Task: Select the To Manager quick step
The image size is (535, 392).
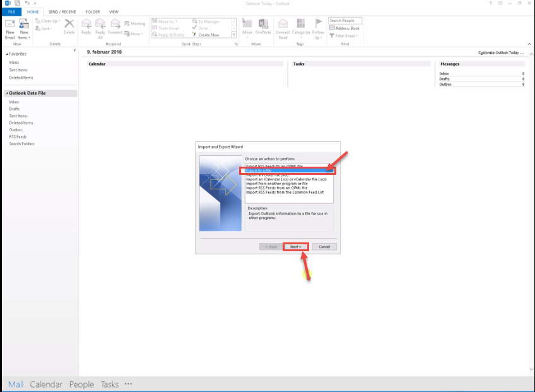Action: point(206,21)
